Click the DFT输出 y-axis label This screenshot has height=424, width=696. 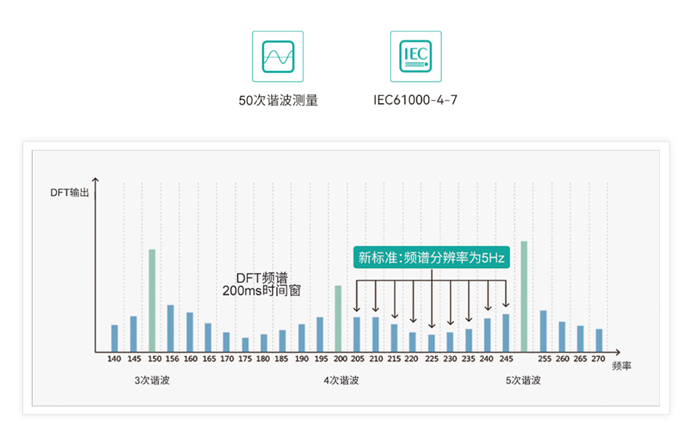click(70, 190)
